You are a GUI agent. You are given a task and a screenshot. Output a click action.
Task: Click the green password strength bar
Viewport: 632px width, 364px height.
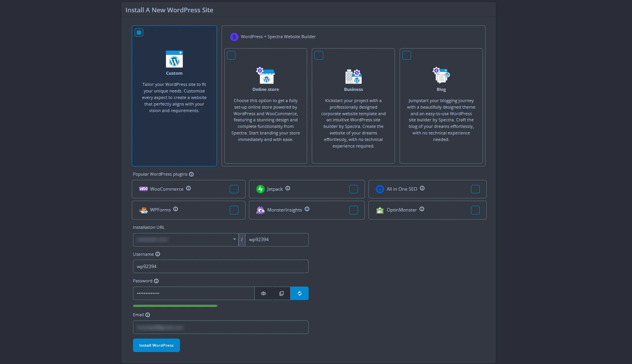(x=175, y=306)
